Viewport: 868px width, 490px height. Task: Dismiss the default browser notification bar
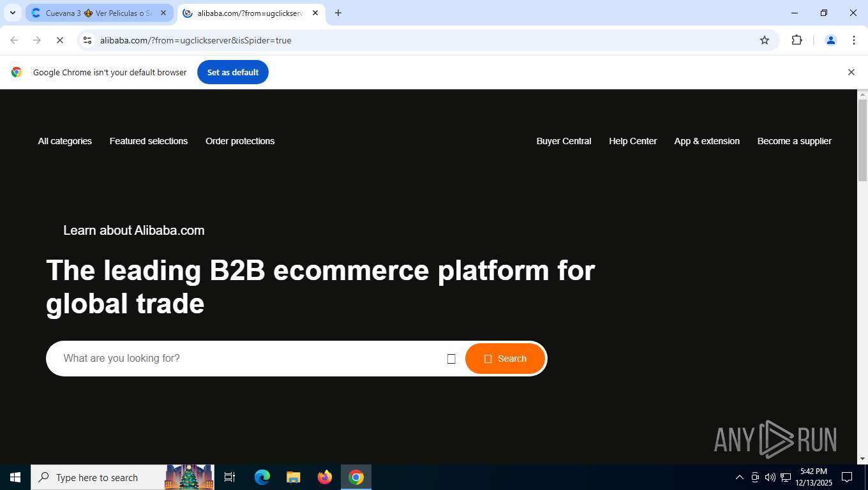(851, 72)
